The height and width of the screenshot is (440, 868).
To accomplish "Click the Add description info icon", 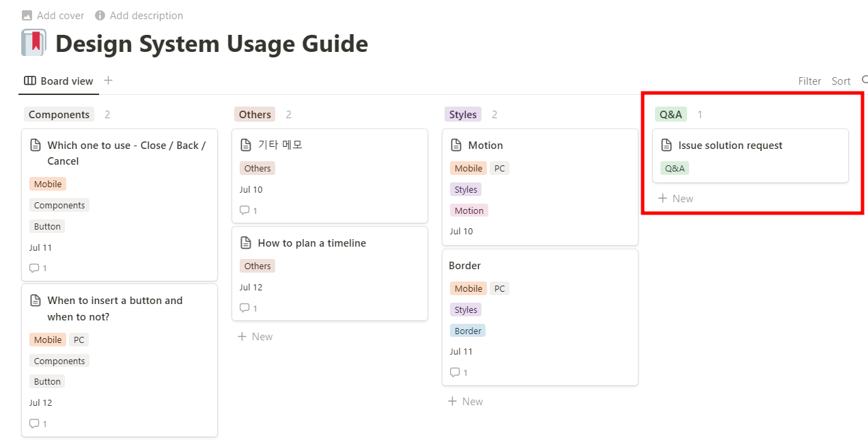I will (100, 15).
